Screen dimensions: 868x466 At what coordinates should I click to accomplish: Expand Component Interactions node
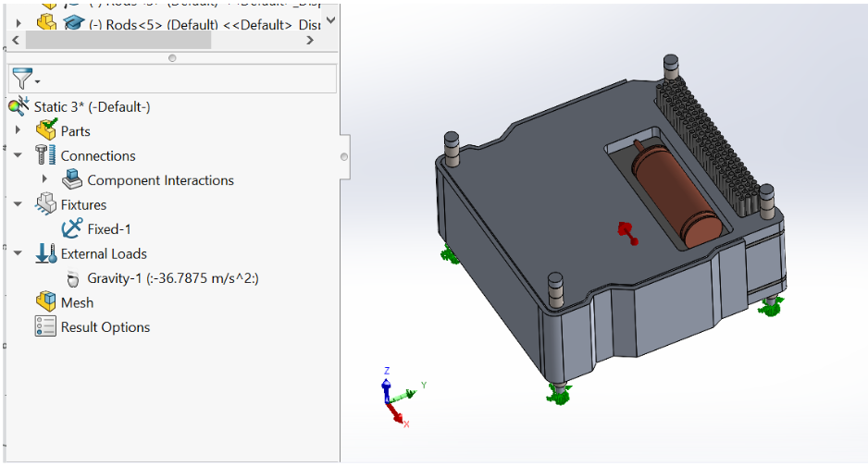44,179
